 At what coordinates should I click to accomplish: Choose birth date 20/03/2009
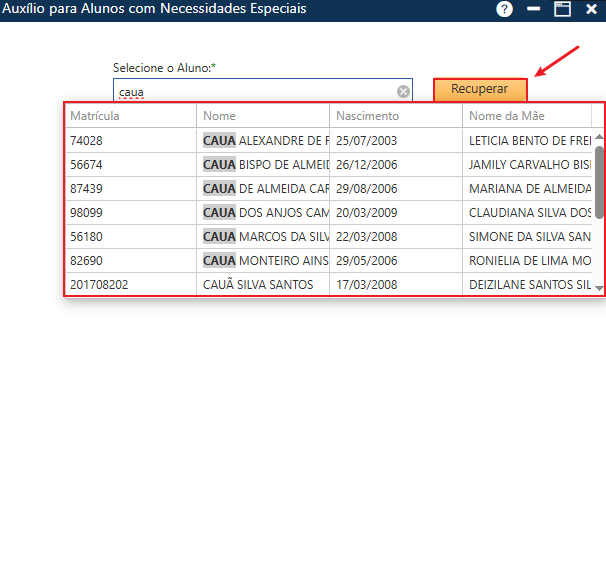tap(366, 213)
